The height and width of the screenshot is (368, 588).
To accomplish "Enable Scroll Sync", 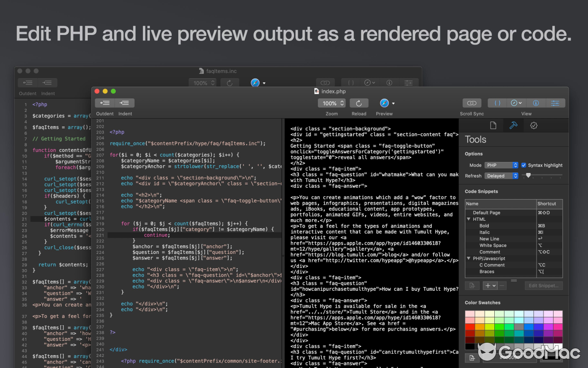I will pos(472,103).
